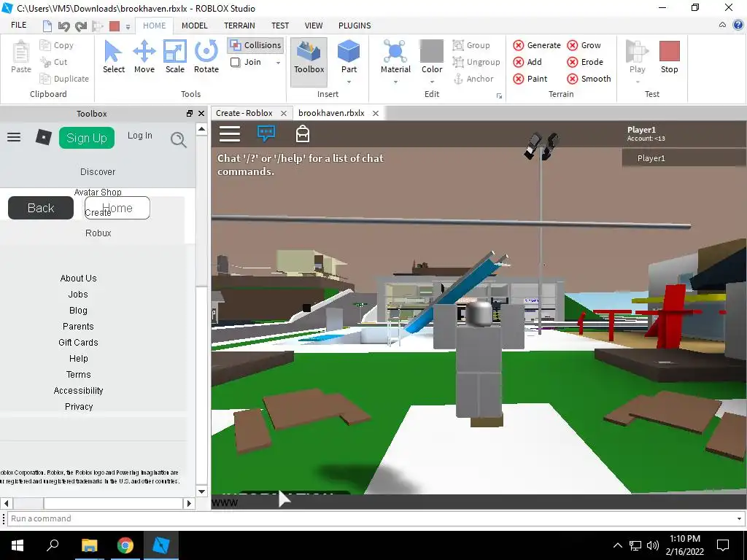The image size is (747, 560).
Task: Open the in-game backpack icon
Action: point(303,134)
